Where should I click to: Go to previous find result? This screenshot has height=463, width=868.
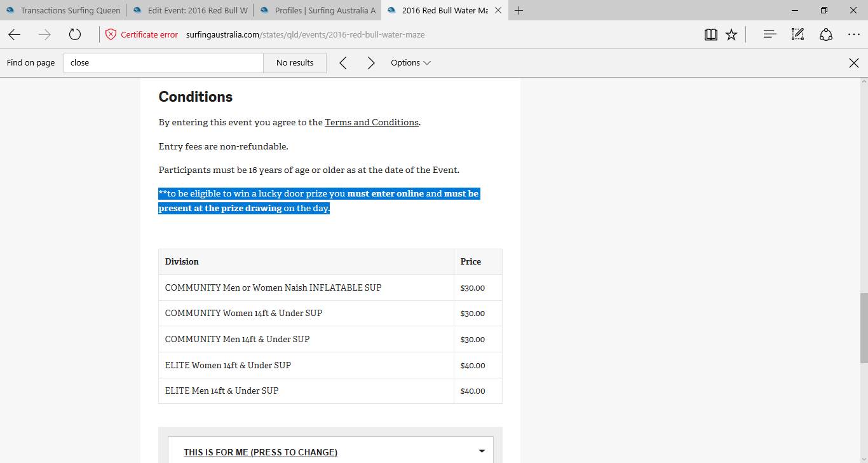coord(343,63)
